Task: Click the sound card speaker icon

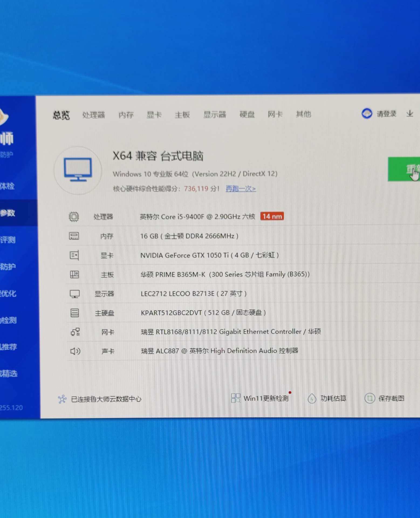Action: [x=75, y=351]
